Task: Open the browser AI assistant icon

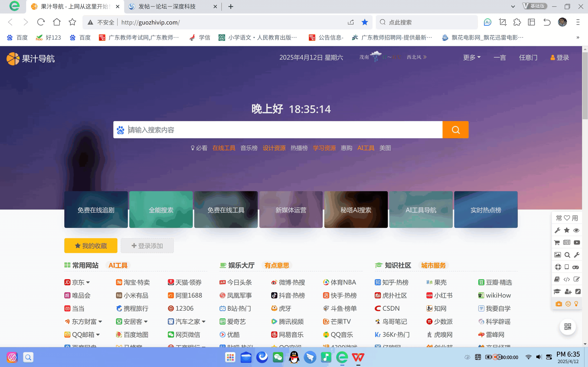Action: [x=487, y=22]
